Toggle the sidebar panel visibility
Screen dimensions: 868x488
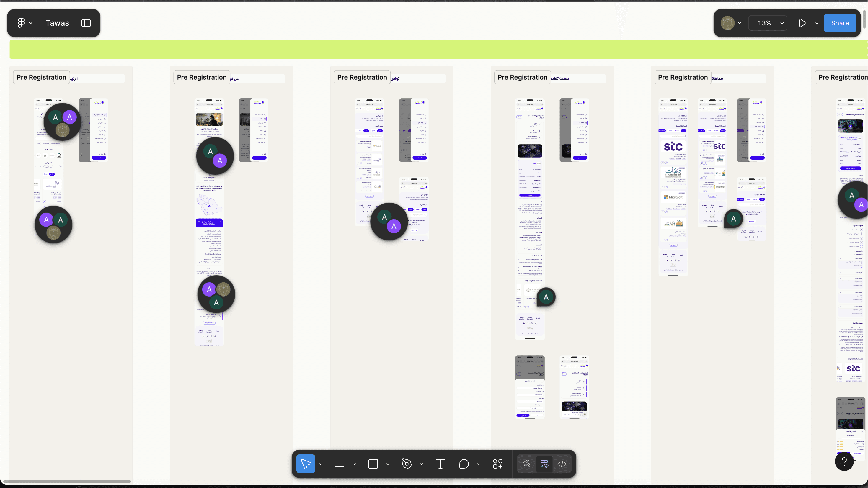[x=86, y=23]
